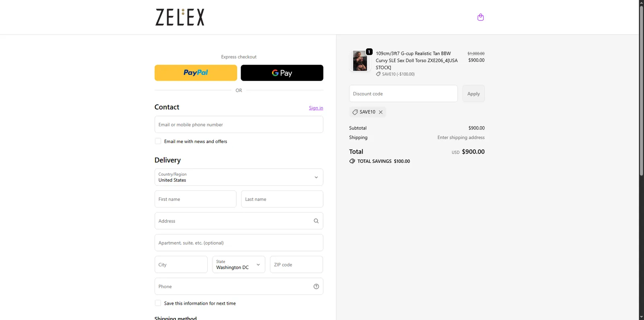Click the tag icon next to SAVE10 (-$100.00)
The image size is (644, 320).
coord(378,74)
